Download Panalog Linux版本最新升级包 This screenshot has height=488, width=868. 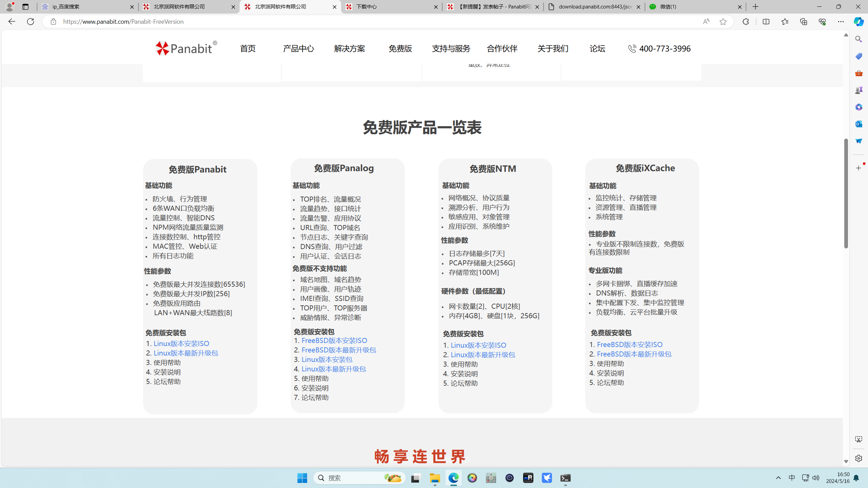point(334,369)
